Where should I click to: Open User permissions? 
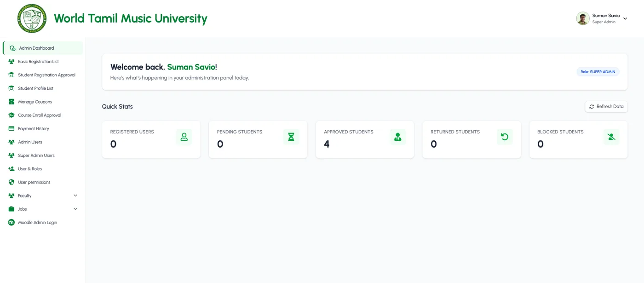(43, 182)
